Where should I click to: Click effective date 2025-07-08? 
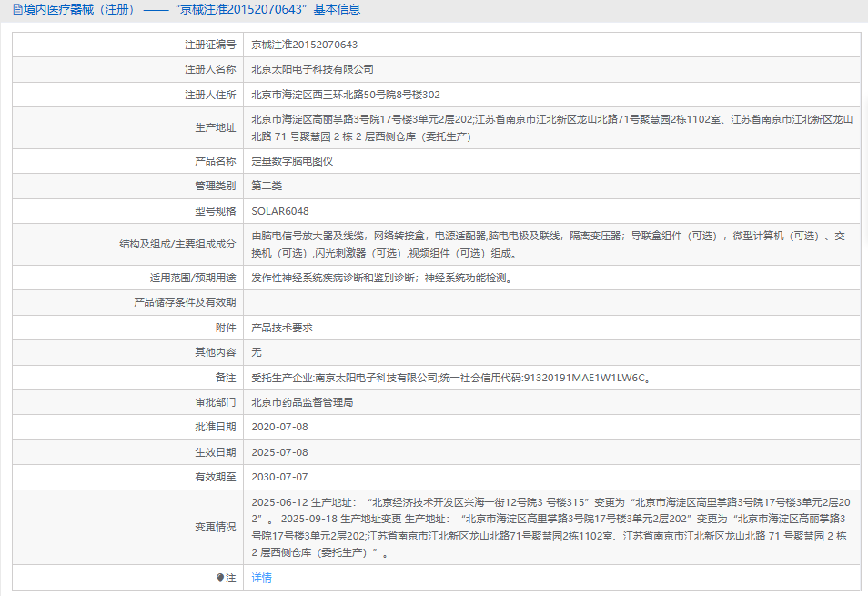[x=279, y=452]
